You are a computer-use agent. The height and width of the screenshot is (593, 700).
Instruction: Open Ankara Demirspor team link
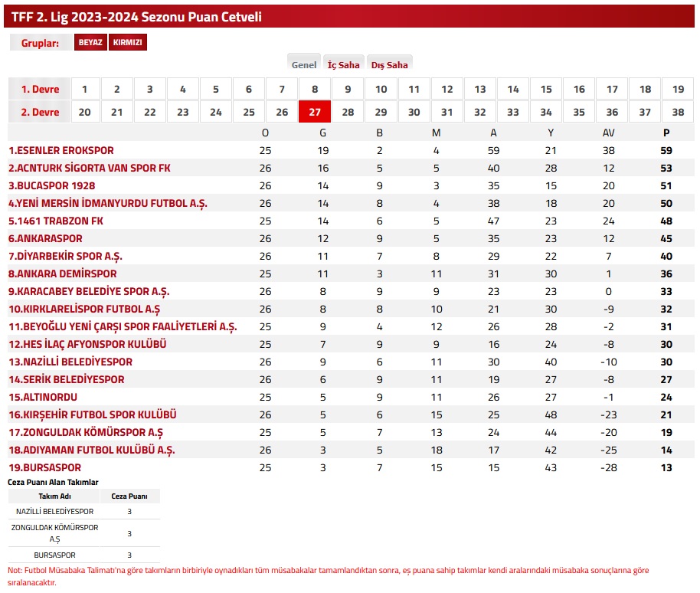(63, 274)
